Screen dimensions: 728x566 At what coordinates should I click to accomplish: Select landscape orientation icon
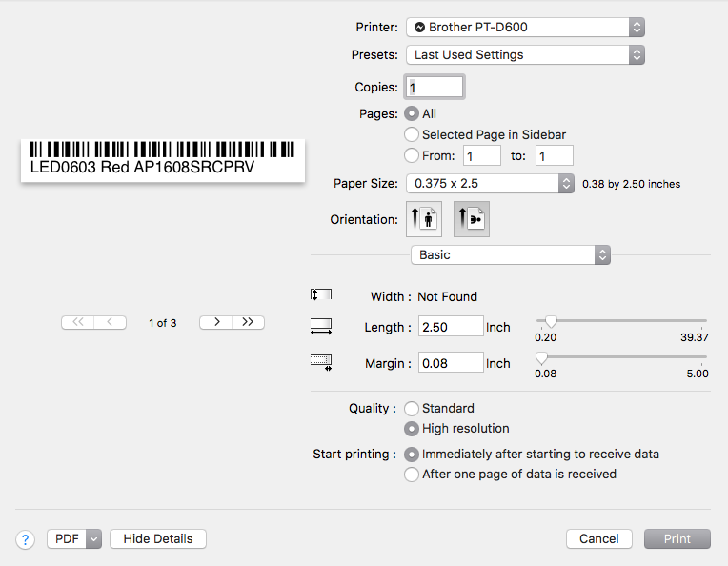coord(472,219)
